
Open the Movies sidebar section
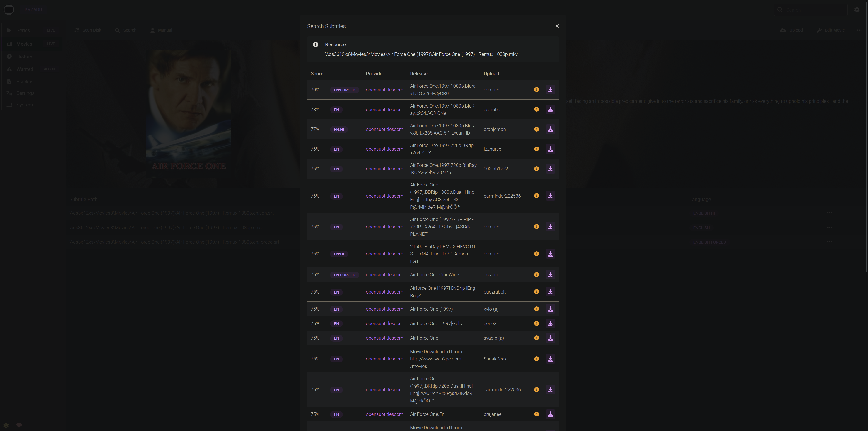pos(24,44)
